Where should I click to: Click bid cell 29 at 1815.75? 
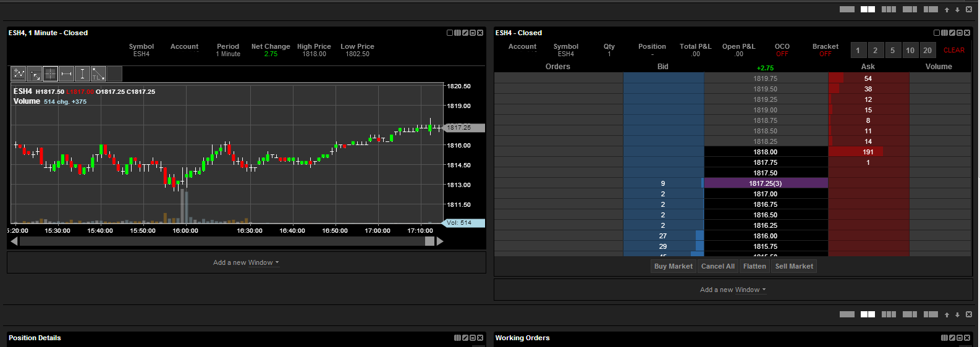coord(663,246)
